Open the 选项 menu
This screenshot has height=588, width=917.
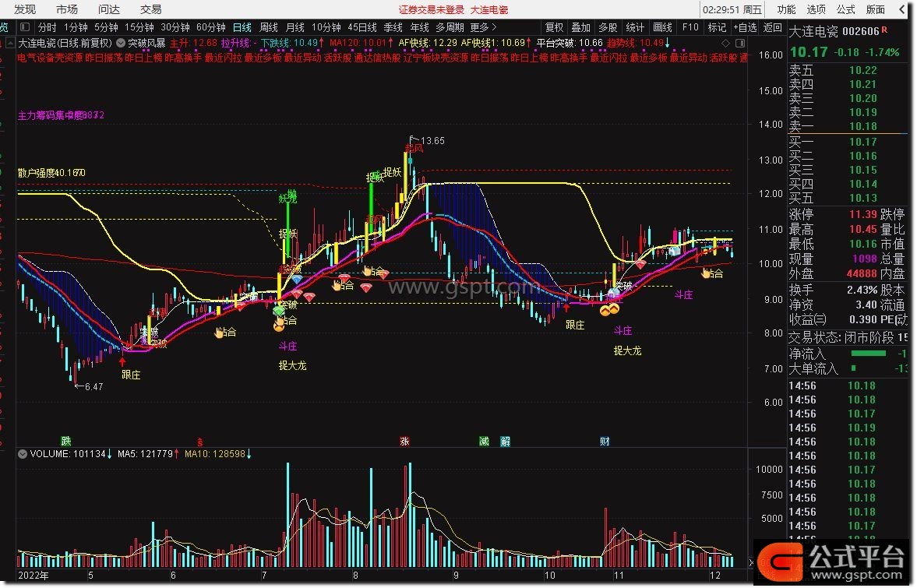coord(816,9)
